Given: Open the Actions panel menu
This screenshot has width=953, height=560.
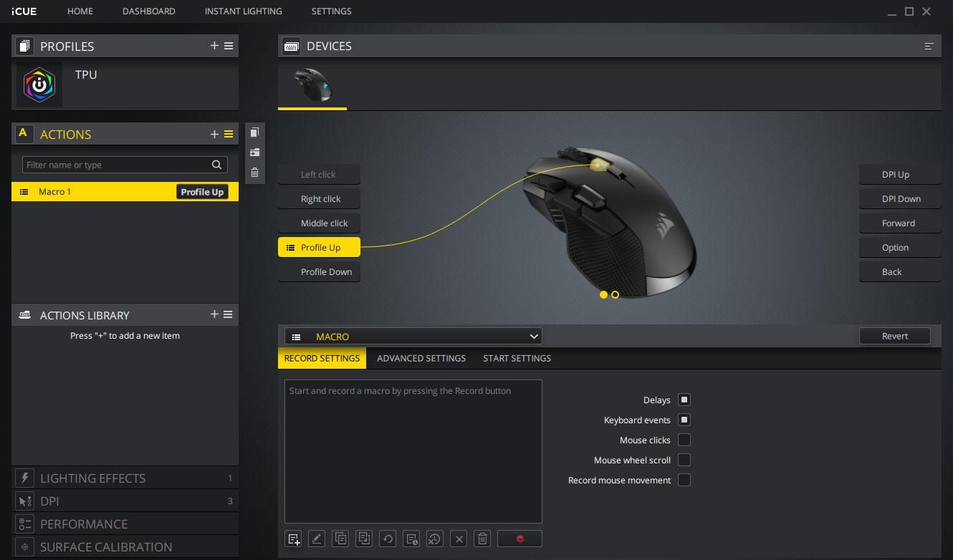Looking at the screenshot, I should [229, 134].
